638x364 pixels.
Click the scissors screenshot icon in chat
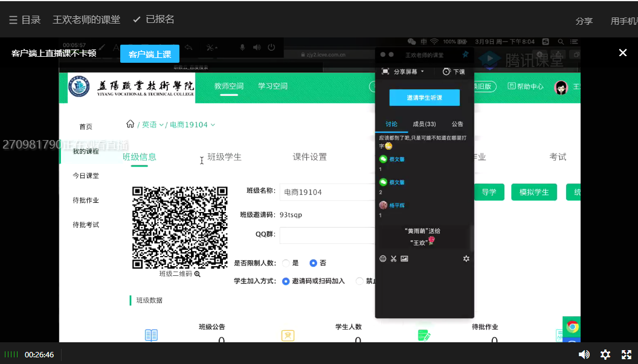393,258
